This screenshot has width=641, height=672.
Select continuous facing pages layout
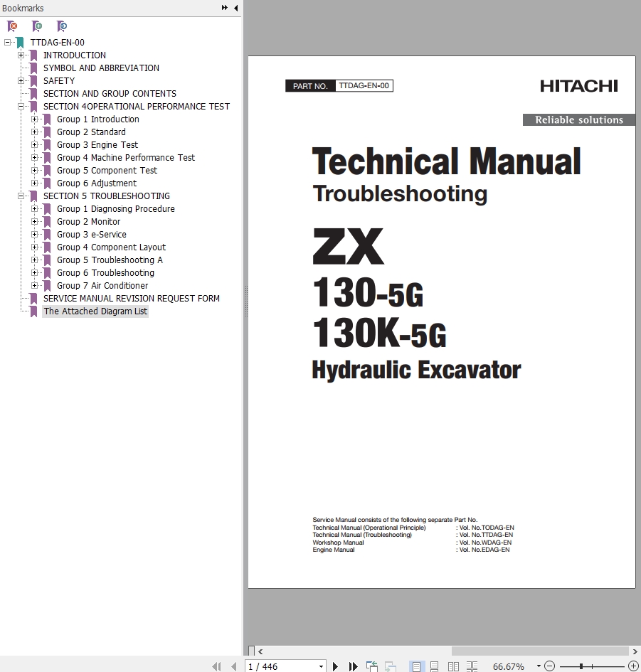(x=472, y=666)
